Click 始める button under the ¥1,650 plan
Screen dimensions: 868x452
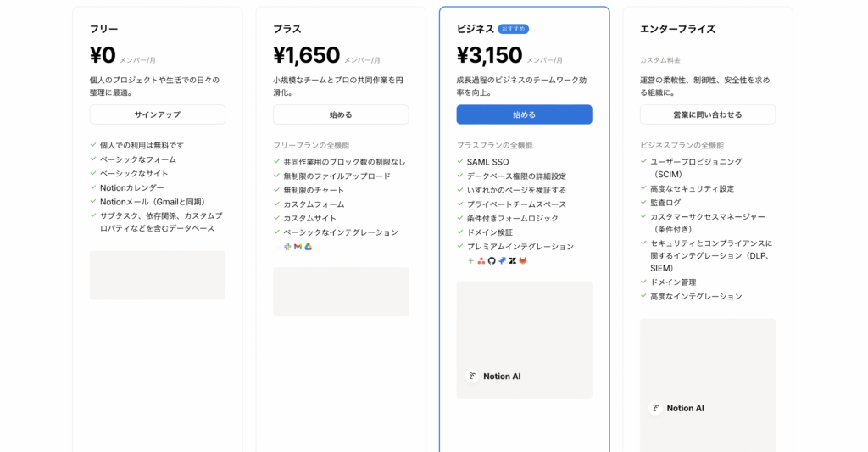341,114
